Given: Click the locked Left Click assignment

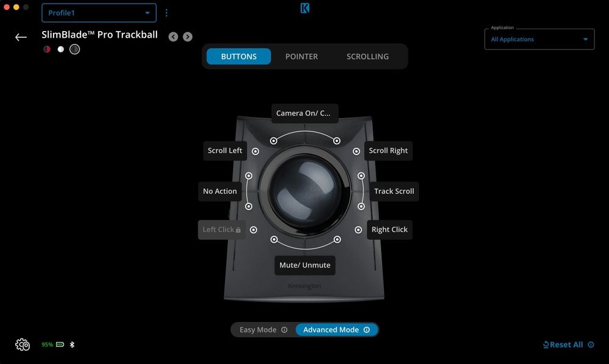Looking at the screenshot, I should [x=222, y=229].
